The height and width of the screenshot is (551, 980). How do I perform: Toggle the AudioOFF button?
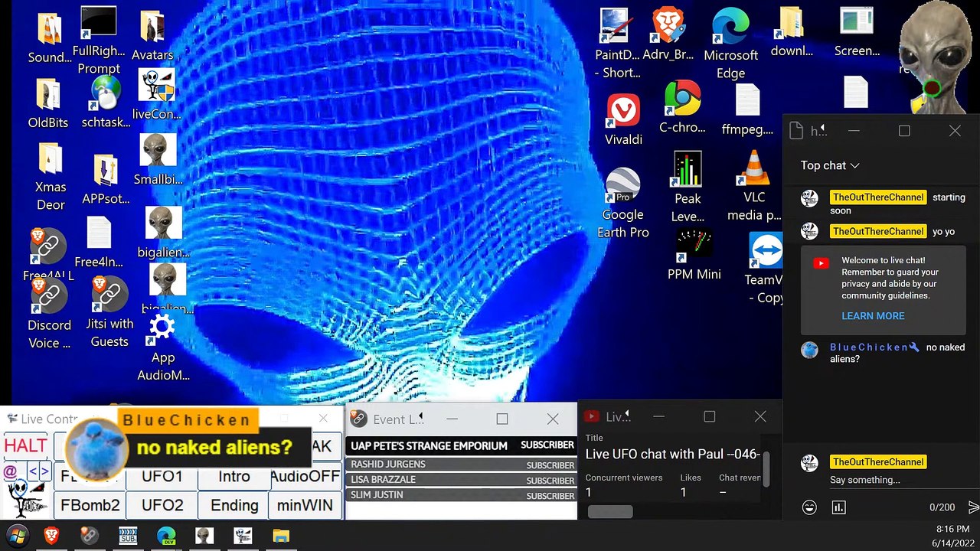pyautogui.click(x=305, y=476)
